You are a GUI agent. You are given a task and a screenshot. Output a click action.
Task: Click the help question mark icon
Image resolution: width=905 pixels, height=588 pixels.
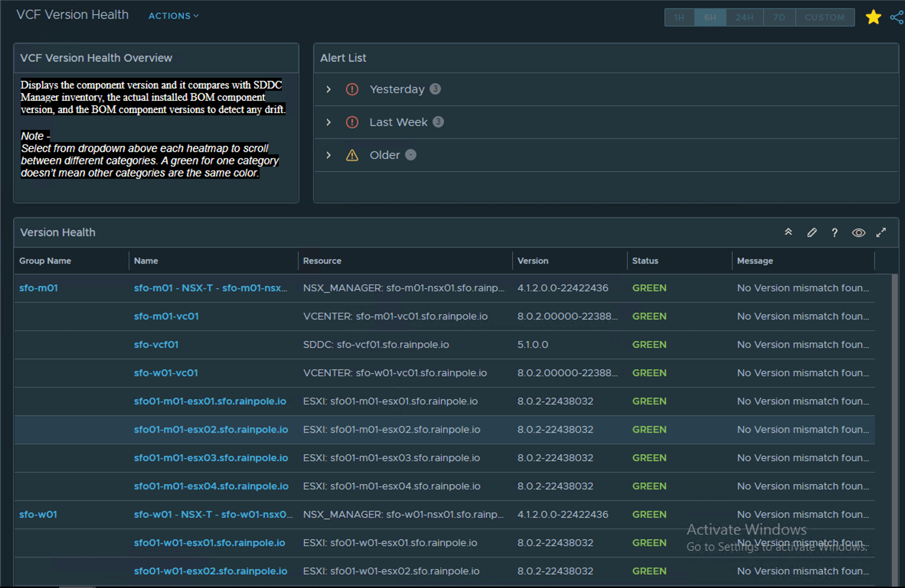coord(835,232)
